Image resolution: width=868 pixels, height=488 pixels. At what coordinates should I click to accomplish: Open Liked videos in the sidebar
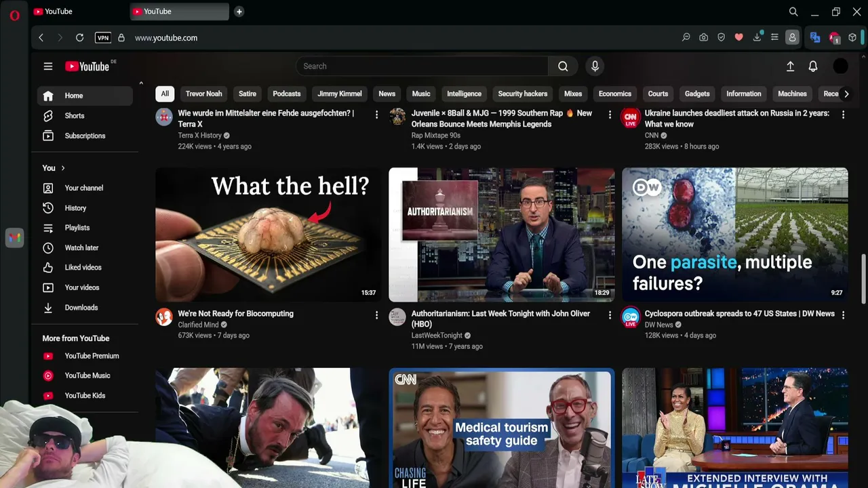pos(85,268)
